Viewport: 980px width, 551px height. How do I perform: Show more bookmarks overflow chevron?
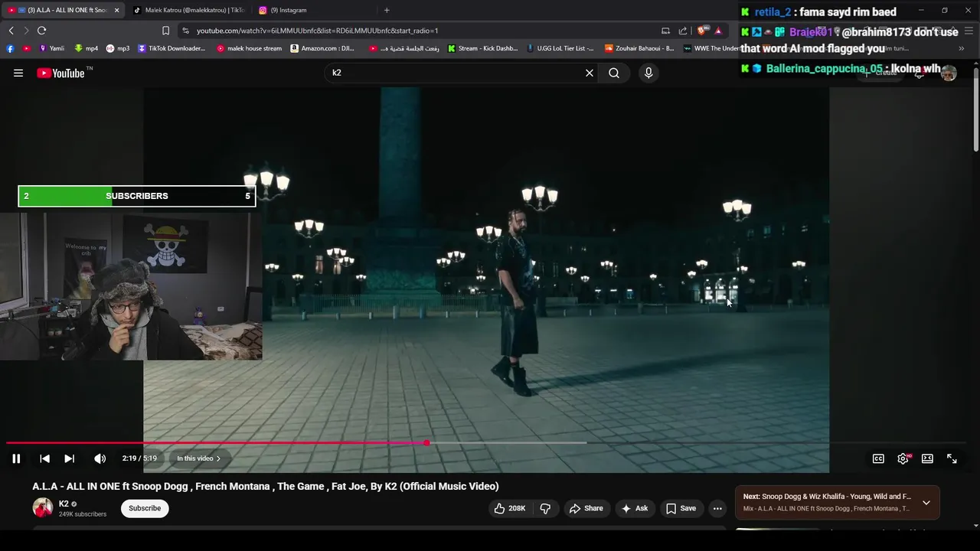(x=961, y=48)
